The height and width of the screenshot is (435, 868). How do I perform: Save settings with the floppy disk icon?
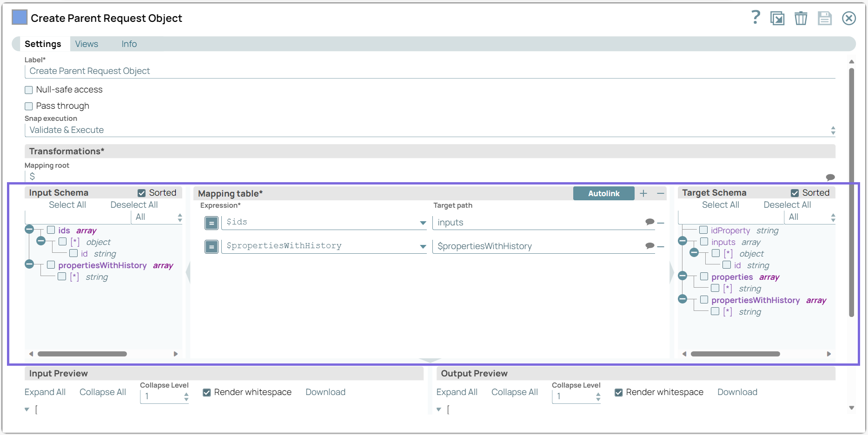click(x=825, y=18)
